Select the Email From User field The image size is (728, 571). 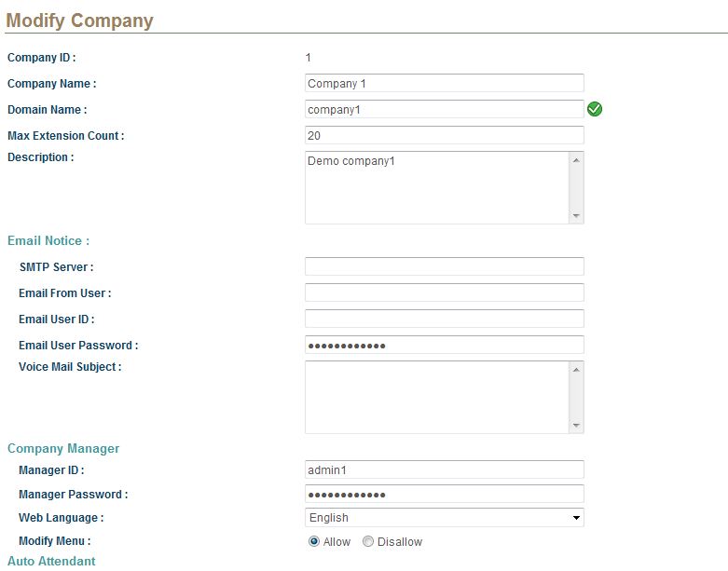point(445,292)
